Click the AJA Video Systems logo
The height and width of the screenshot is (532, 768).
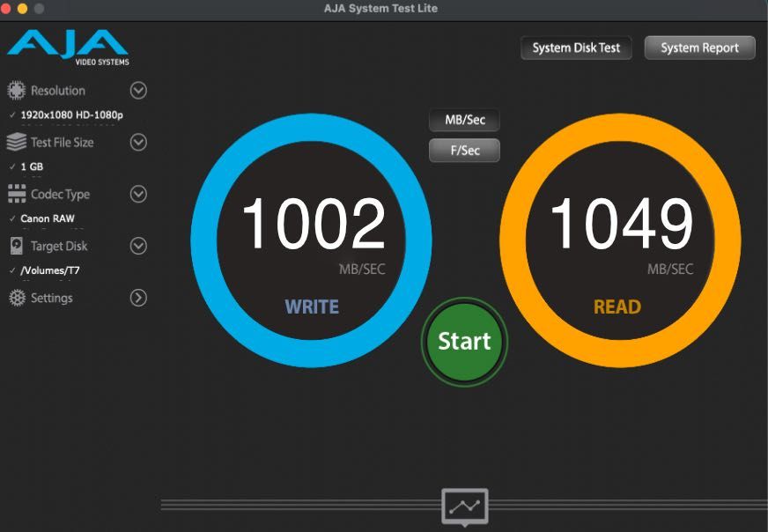(68, 48)
